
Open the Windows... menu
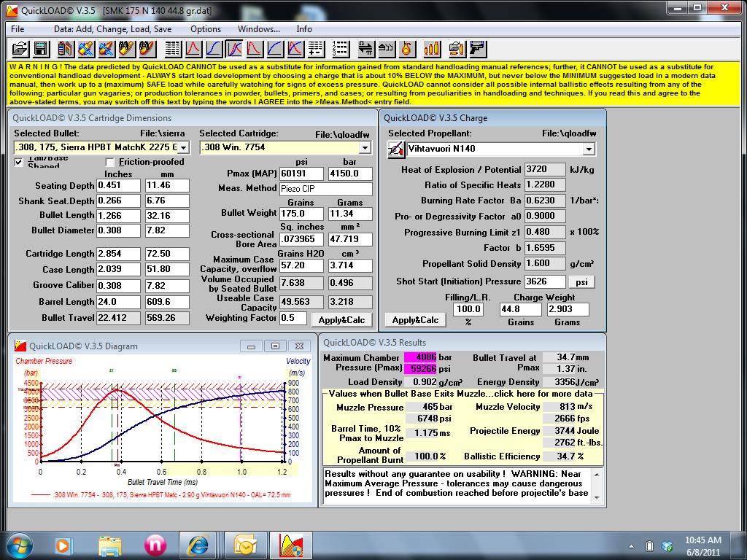coord(259,29)
